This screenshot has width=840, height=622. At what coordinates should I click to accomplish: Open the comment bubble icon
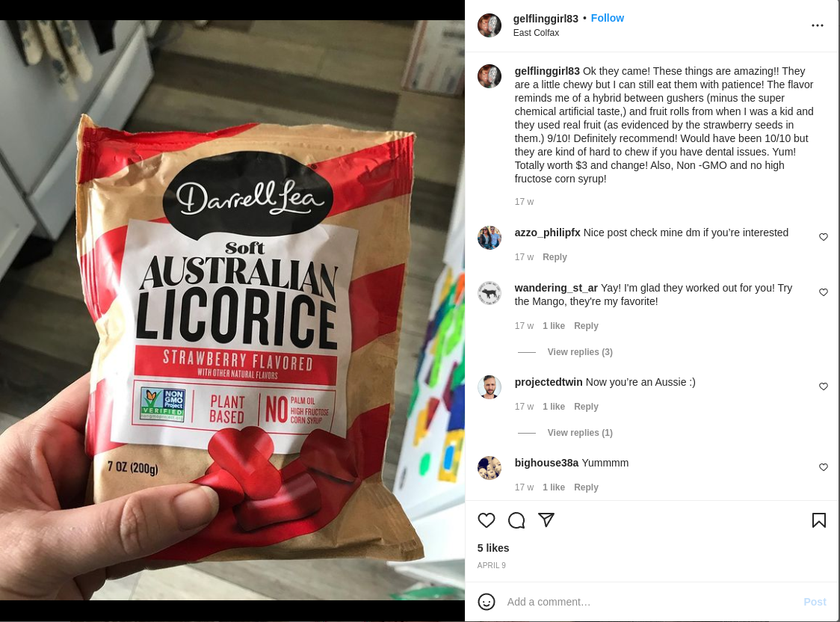point(516,520)
